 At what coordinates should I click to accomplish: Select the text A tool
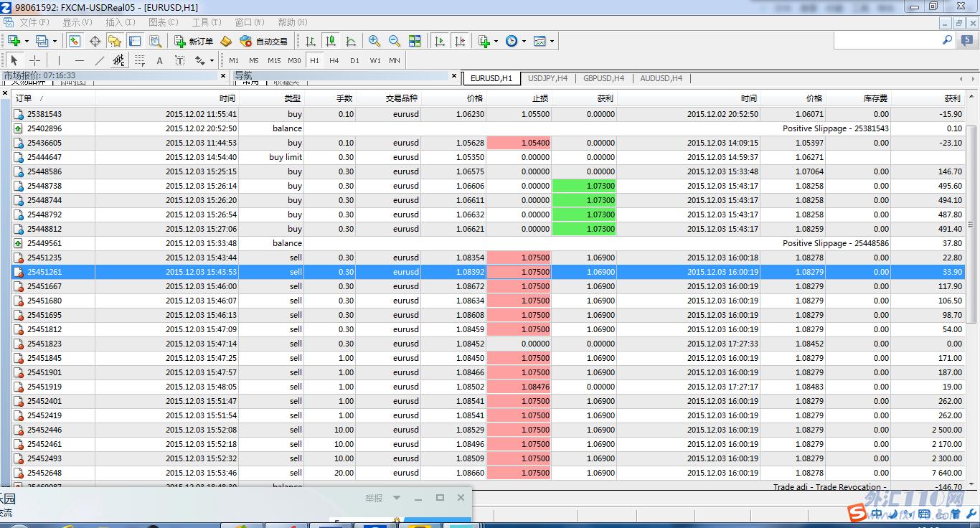160,61
